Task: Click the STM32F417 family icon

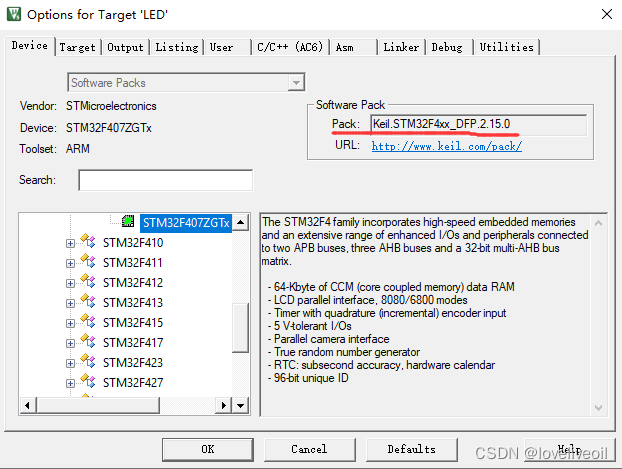Action: [88, 341]
